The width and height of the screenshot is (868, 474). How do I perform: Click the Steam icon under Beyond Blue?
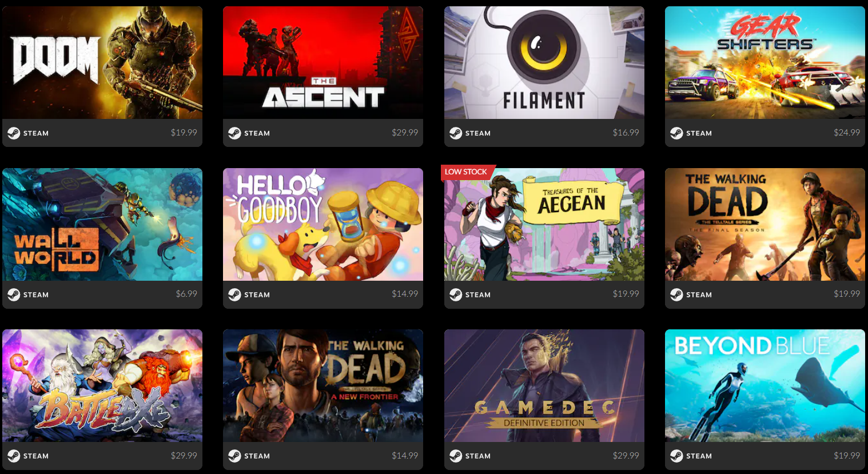coord(676,456)
